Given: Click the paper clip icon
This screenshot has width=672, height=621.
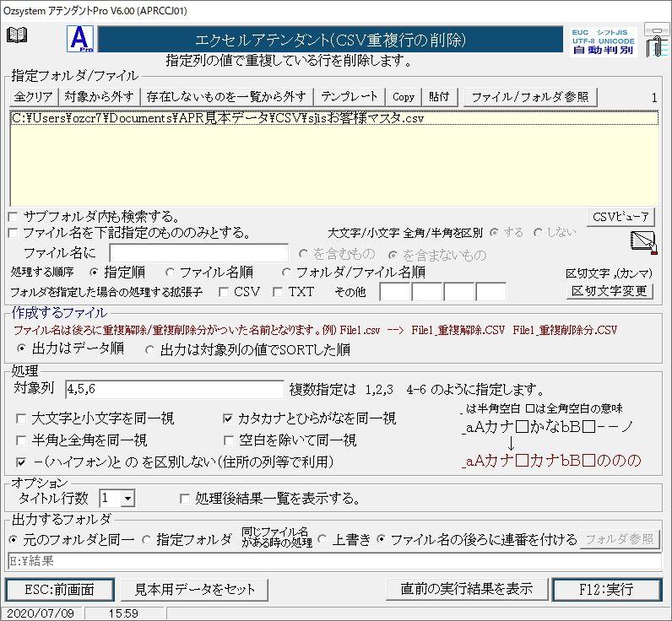Looking at the screenshot, I should click(x=655, y=40).
